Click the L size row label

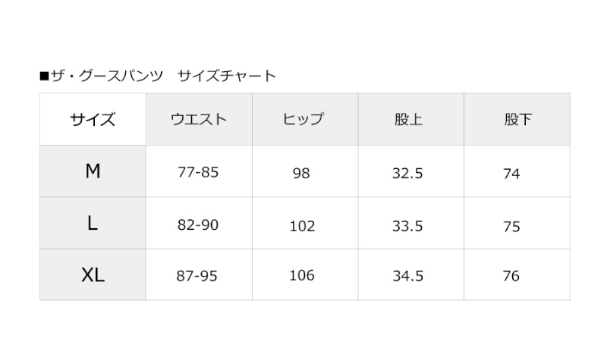[93, 223]
